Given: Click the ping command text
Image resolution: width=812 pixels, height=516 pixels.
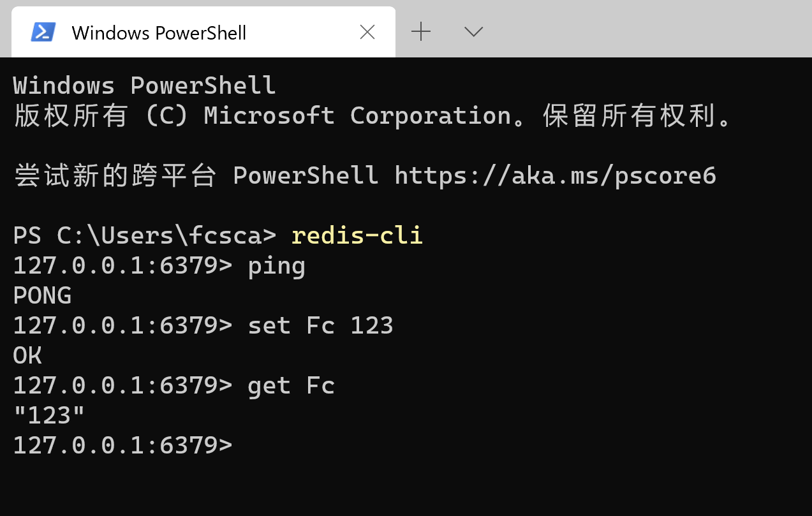Looking at the screenshot, I should [277, 266].
